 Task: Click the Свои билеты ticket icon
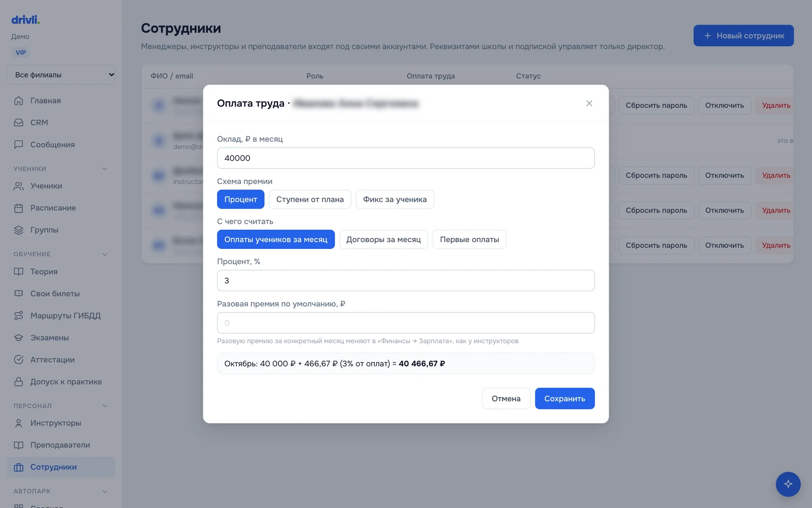[19, 294]
